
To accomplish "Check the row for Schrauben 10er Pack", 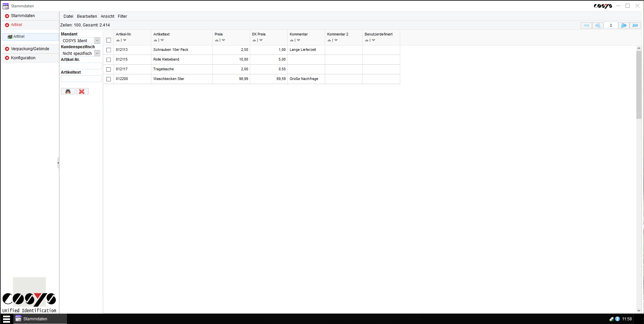I will point(109,50).
